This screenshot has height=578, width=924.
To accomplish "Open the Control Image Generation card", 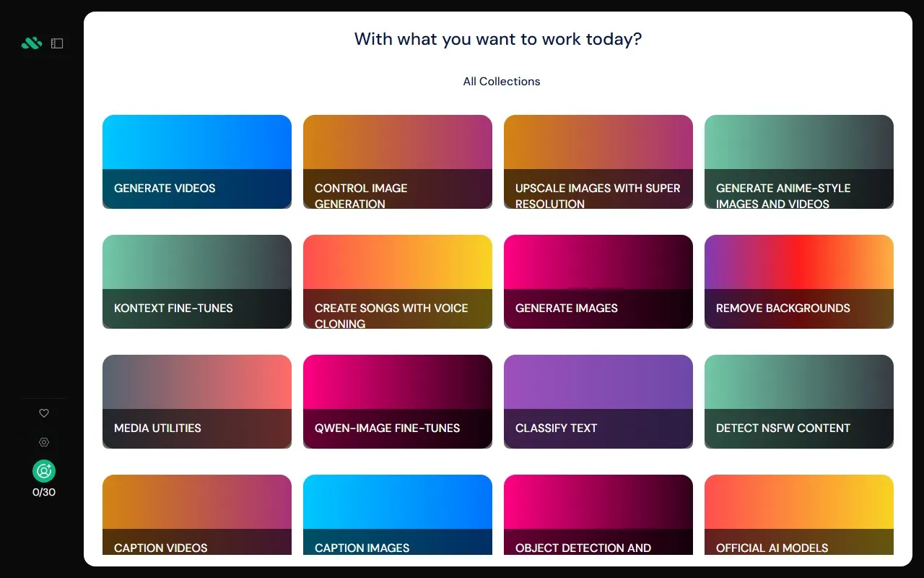I will tap(398, 162).
